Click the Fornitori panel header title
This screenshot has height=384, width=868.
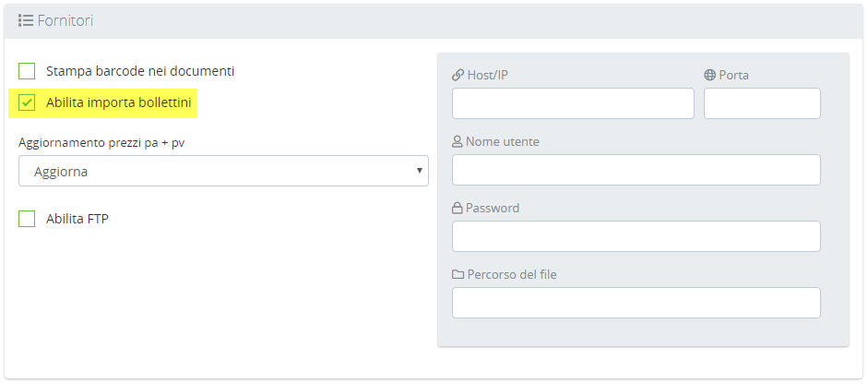coord(65,20)
